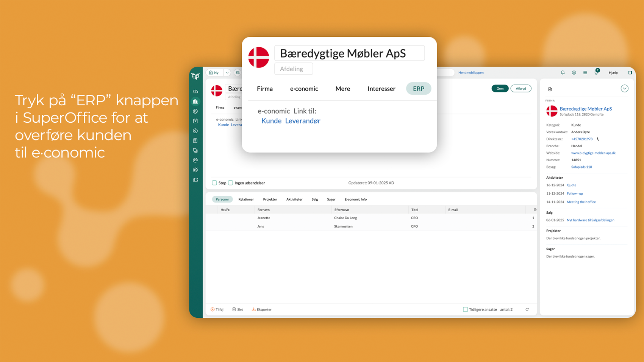Open the user profile icon in top bar
This screenshot has height=362, width=644.
click(574, 73)
